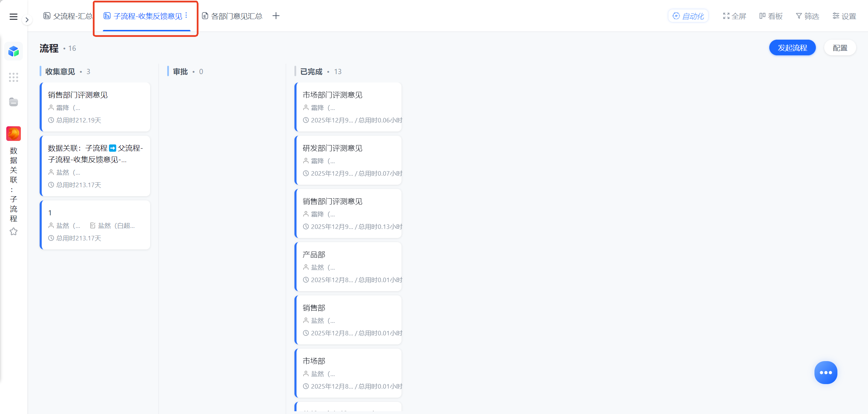This screenshot has width=868, height=414.
Task: Click the 收集意见 column header
Action: point(60,71)
